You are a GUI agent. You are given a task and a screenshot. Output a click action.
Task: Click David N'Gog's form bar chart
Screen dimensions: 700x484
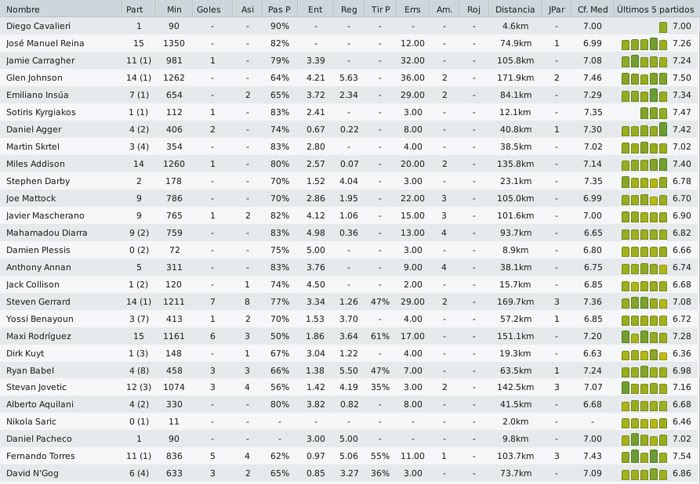[x=644, y=474]
